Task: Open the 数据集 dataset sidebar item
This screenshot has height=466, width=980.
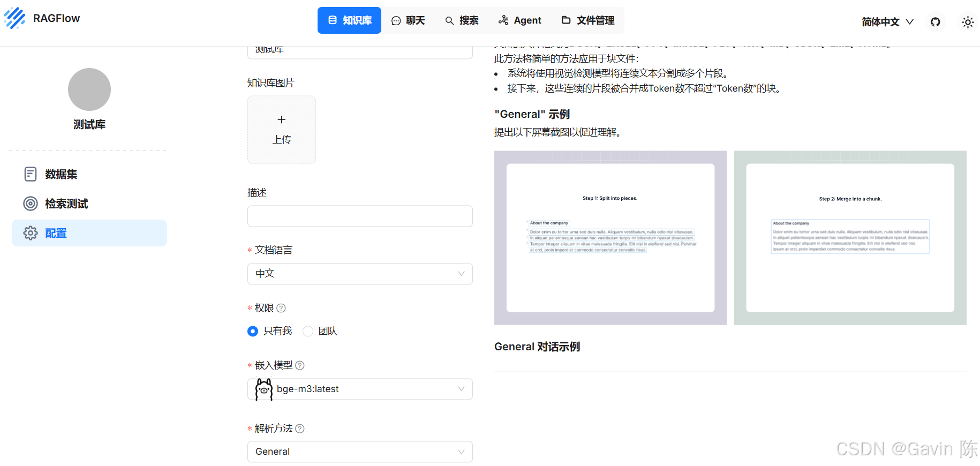Action: tap(89, 174)
